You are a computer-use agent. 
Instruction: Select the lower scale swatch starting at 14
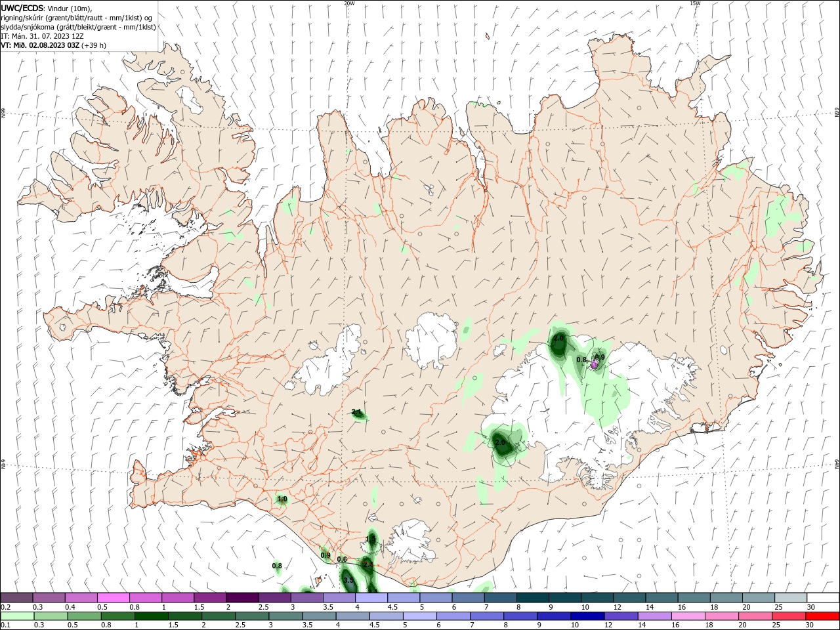tap(655, 616)
